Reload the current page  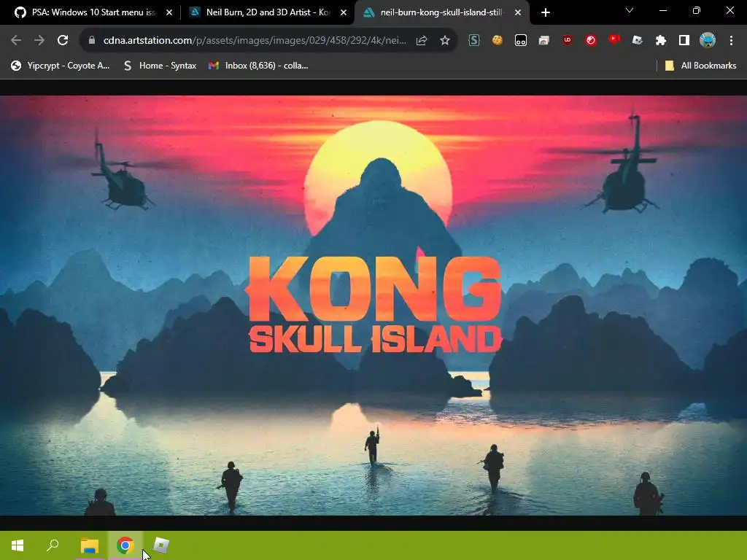(63, 41)
